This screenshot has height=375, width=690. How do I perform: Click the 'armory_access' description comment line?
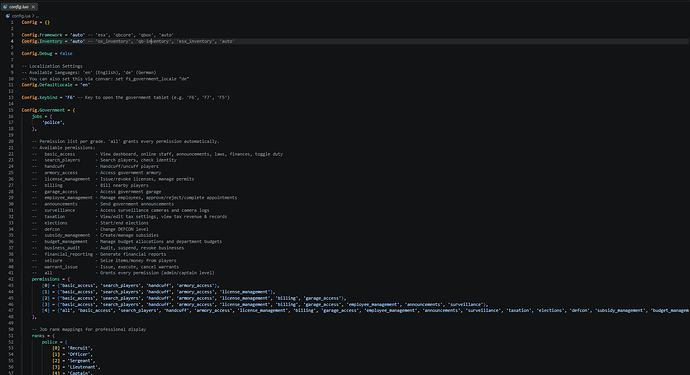(96, 173)
